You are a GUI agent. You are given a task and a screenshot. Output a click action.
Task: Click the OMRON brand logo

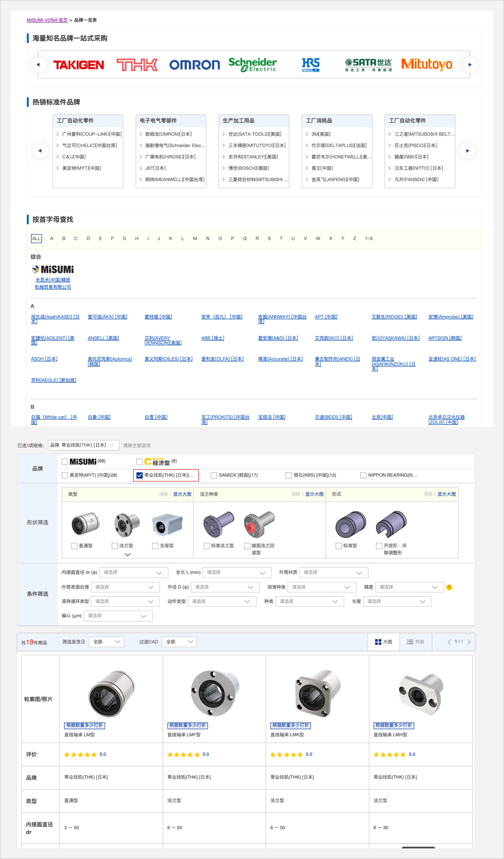pyautogui.click(x=194, y=65)
